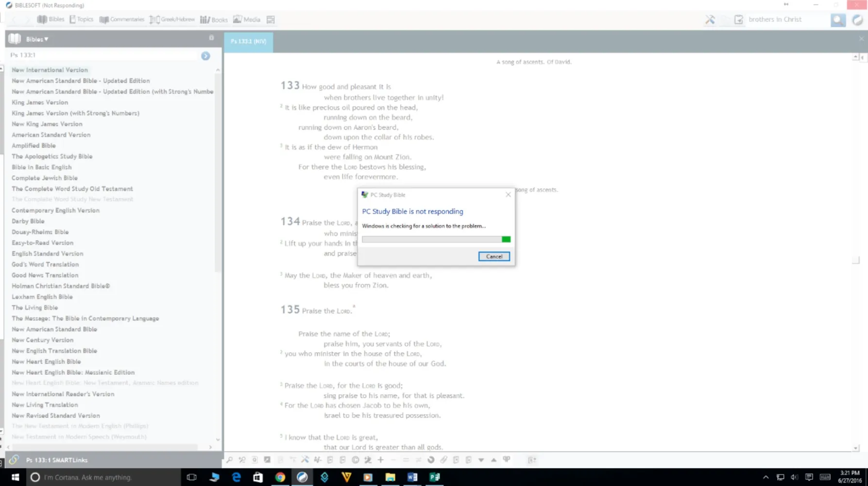
Task: Open the Commentaries toolbar menu
Action: coord(122,19)
